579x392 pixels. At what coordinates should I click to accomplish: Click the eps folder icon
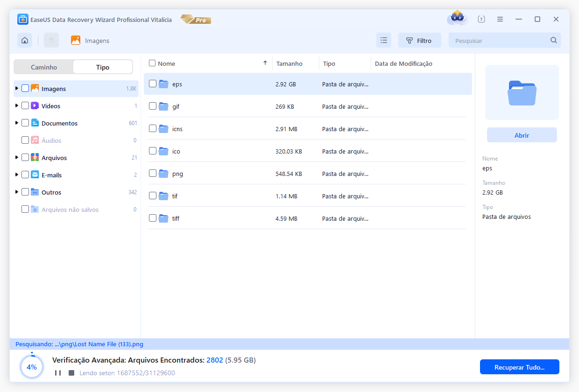pos(163,84)
